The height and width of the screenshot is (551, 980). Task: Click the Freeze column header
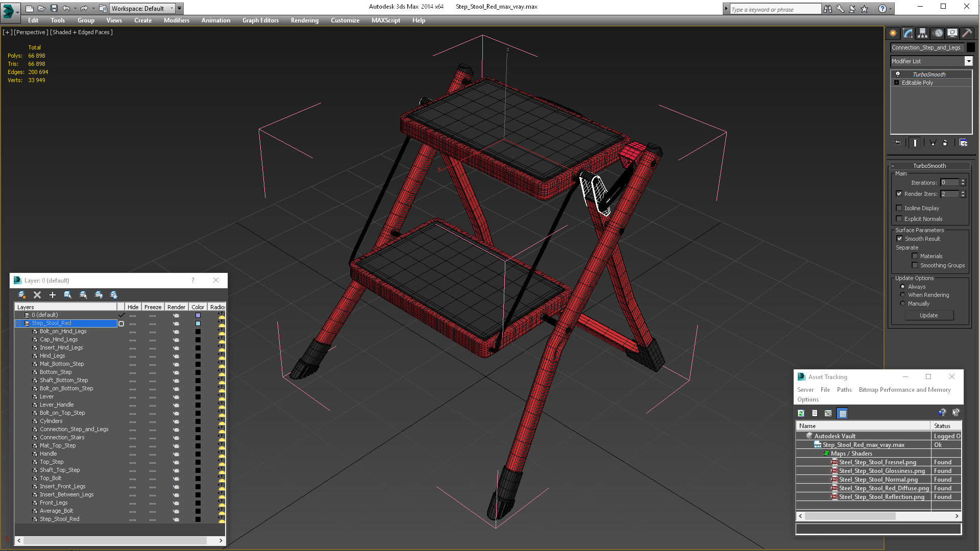pos(153,307)
